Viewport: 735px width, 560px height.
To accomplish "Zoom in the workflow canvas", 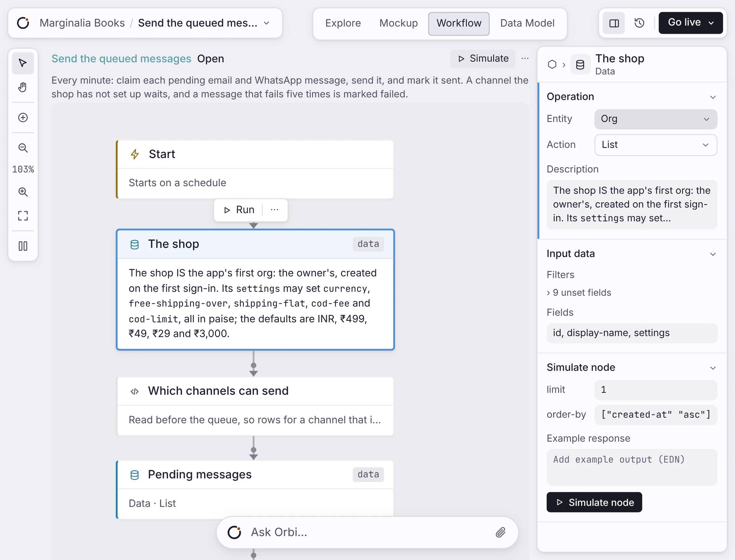I will [x=23, y=192].
